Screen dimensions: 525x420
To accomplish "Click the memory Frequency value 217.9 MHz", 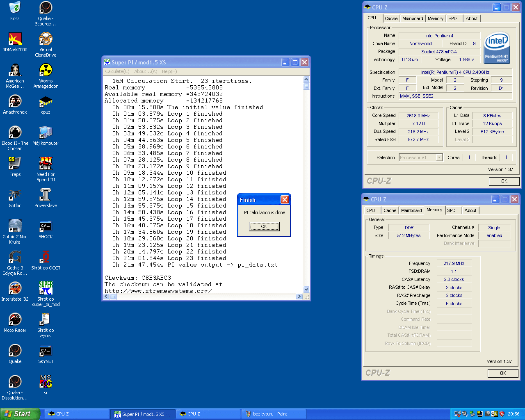I will [454, 263].
